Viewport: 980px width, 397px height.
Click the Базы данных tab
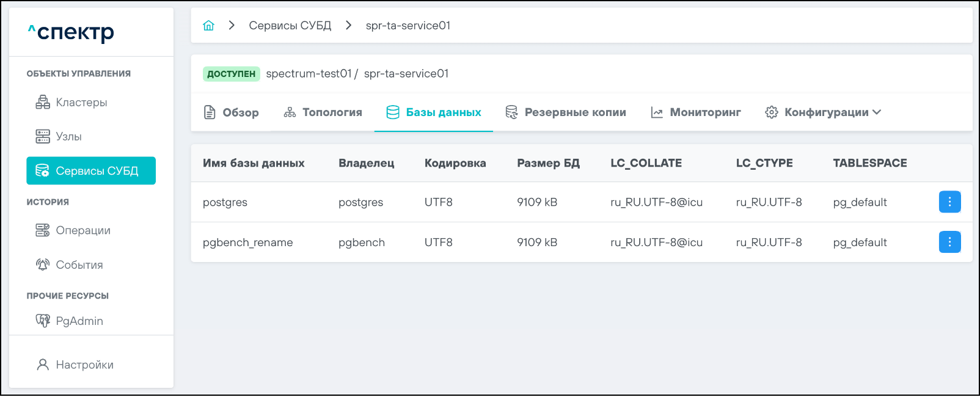click(x=434, y=112)
